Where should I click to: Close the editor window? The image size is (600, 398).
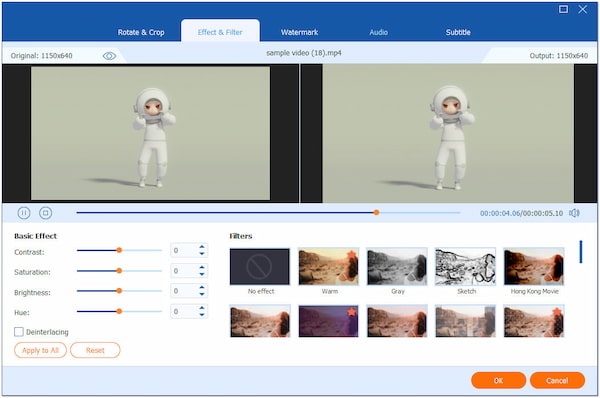click(582, 9)
